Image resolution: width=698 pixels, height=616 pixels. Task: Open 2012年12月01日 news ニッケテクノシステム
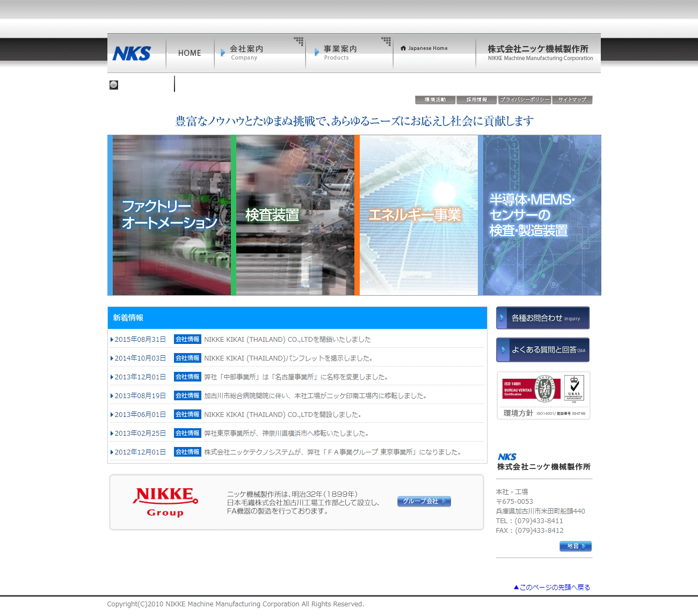[x=333, y=452]
